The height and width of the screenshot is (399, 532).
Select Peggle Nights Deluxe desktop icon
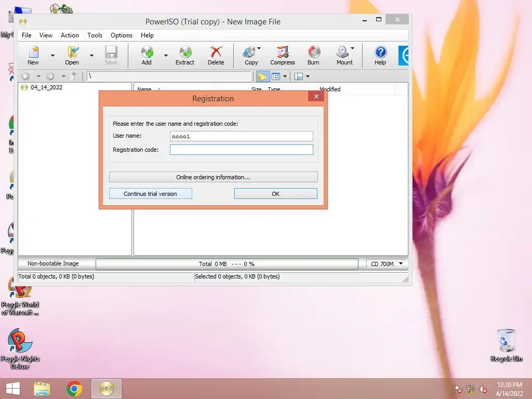[20, 349]
